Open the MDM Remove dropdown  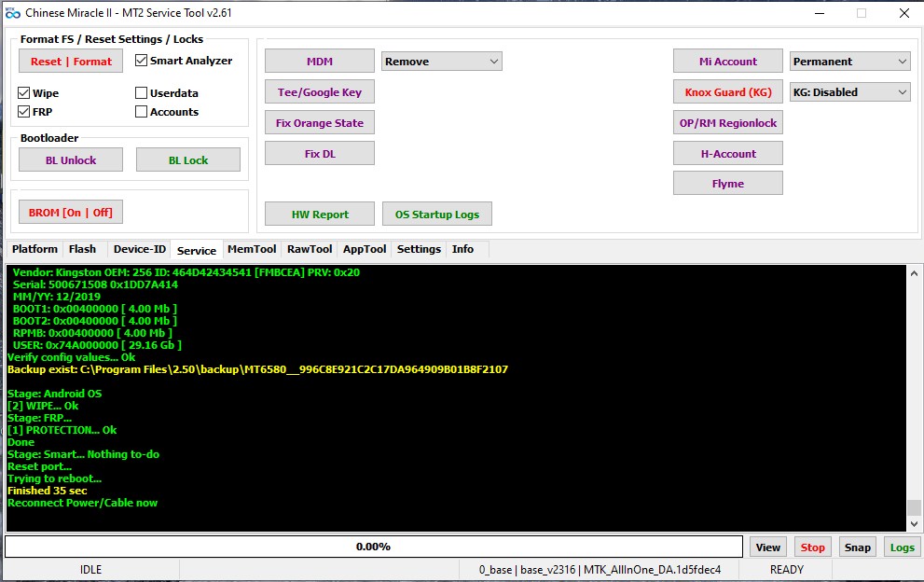(441, 62)
